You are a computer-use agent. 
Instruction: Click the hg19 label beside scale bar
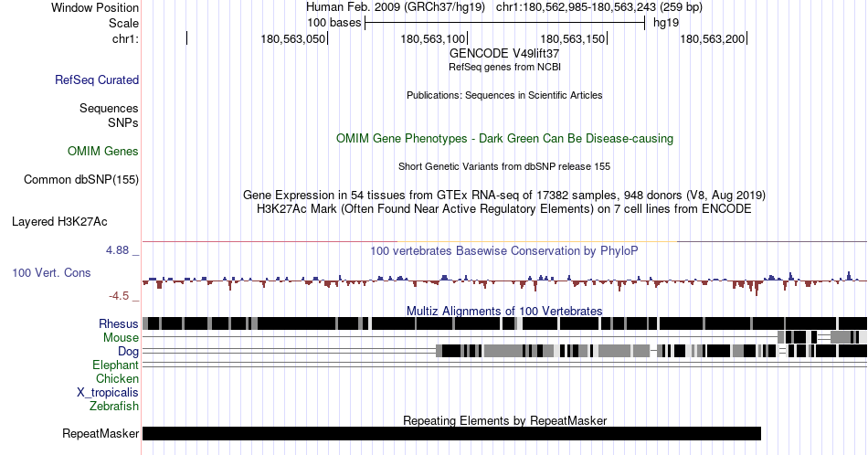pyautogui.click(x=666, y=23)
